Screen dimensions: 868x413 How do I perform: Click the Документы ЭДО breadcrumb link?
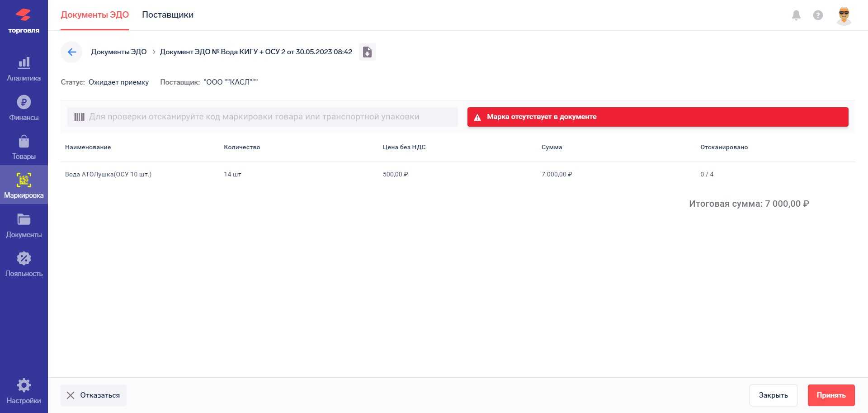pos(119,52)
